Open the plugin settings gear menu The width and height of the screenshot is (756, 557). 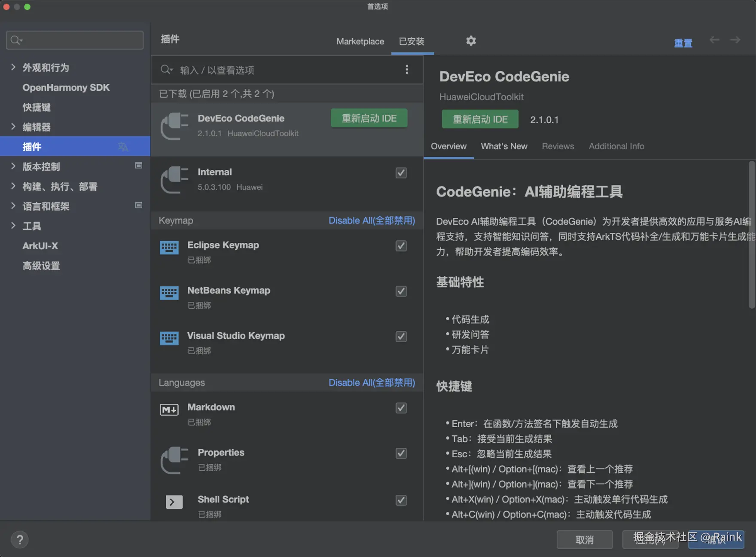(x=471, y=41)
